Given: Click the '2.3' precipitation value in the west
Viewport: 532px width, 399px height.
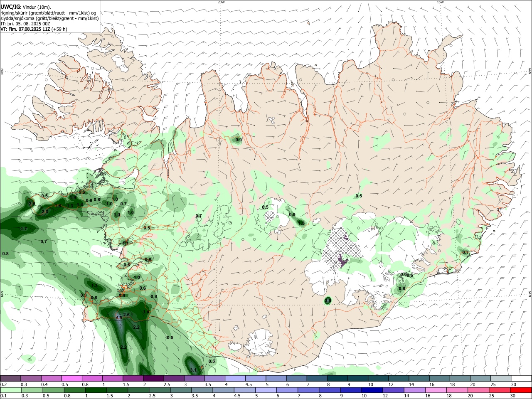Looking at the screenshot, I should click(x=45, y=212).
